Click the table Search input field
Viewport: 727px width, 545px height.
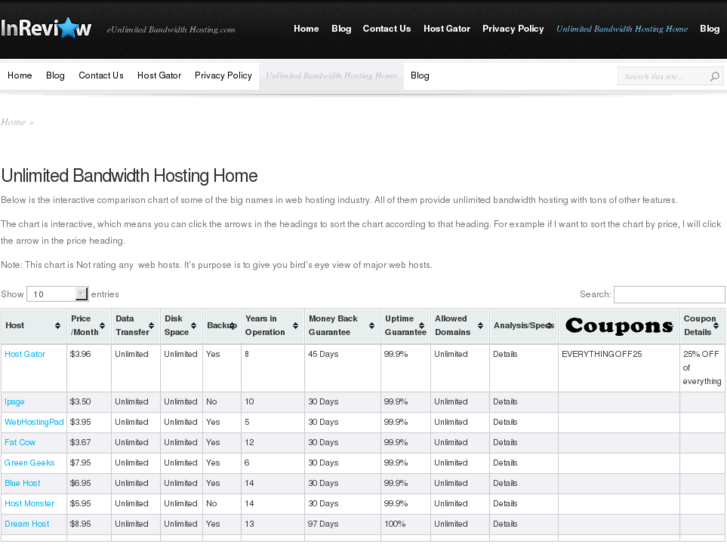click(670, 295)
